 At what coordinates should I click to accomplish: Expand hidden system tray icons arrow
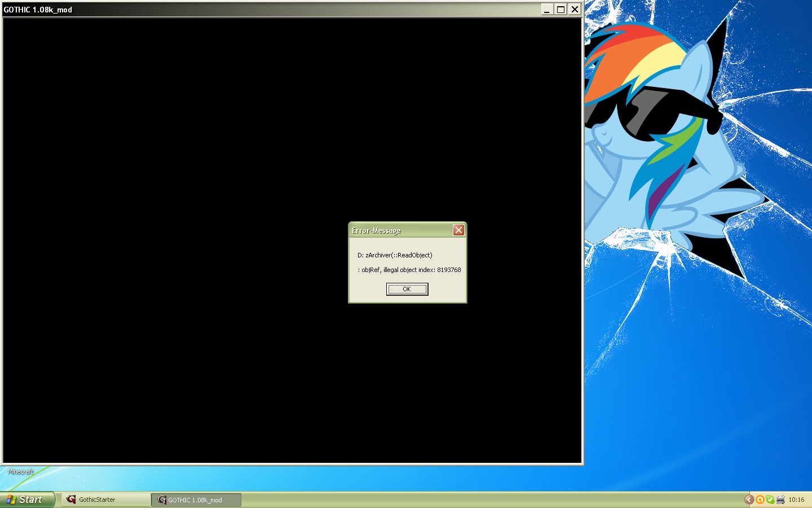click(x=749, y=500)
